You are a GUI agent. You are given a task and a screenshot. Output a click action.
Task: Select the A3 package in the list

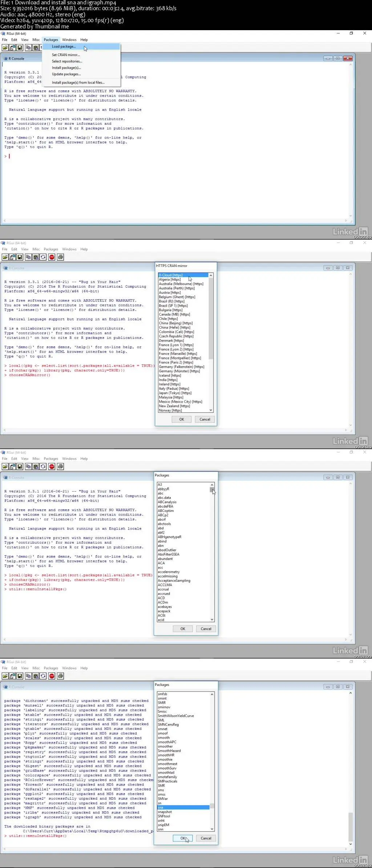pos(183,485)
